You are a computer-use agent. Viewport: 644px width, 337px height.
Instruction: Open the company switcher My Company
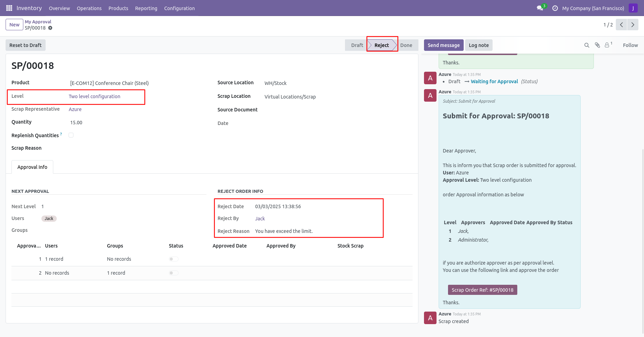click(593, 8)
